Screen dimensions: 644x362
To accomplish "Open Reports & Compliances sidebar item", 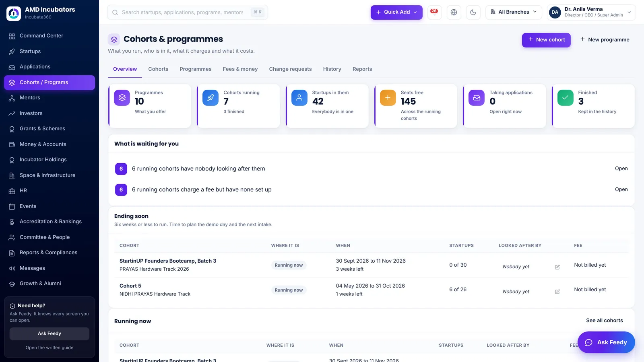I will (x=50, y=253).
